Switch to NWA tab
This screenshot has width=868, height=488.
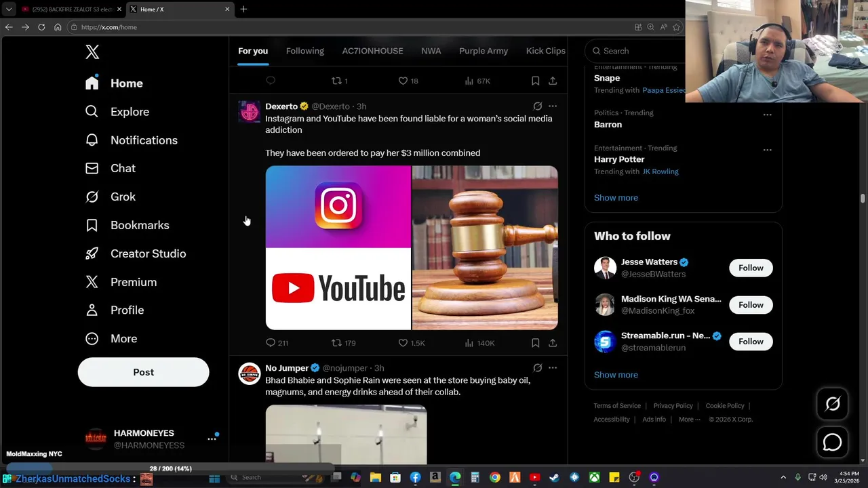(x=431, y=51)
